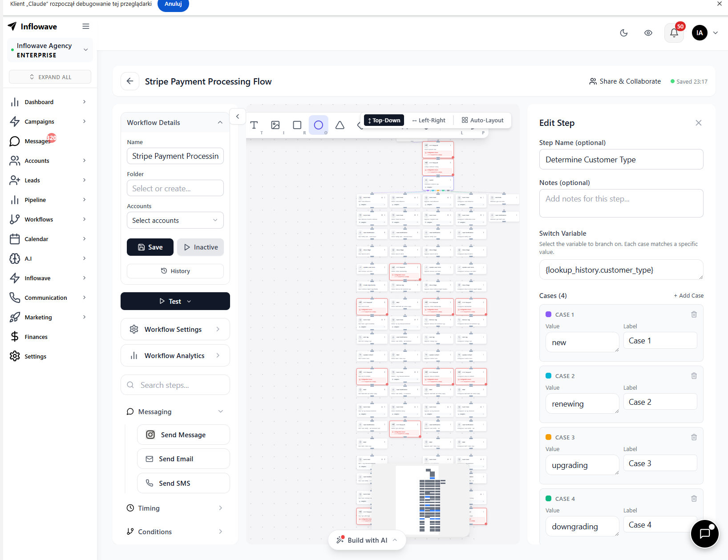The image size is (728, 560).
Task: Click the Search steps field
Action: 175,385
